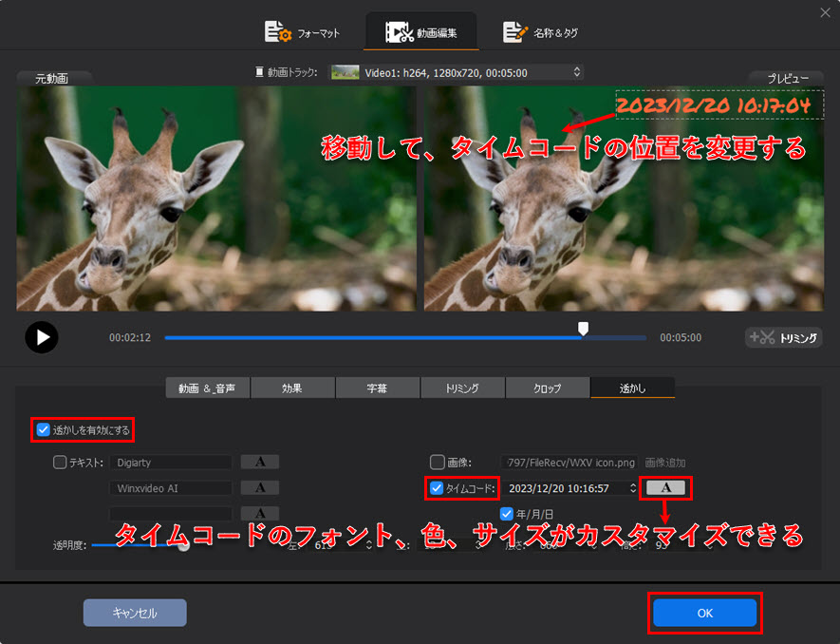Click the image path field WXV icon.png
The height and width of the screenshot is (644, 840).
[x=569, y=463]
